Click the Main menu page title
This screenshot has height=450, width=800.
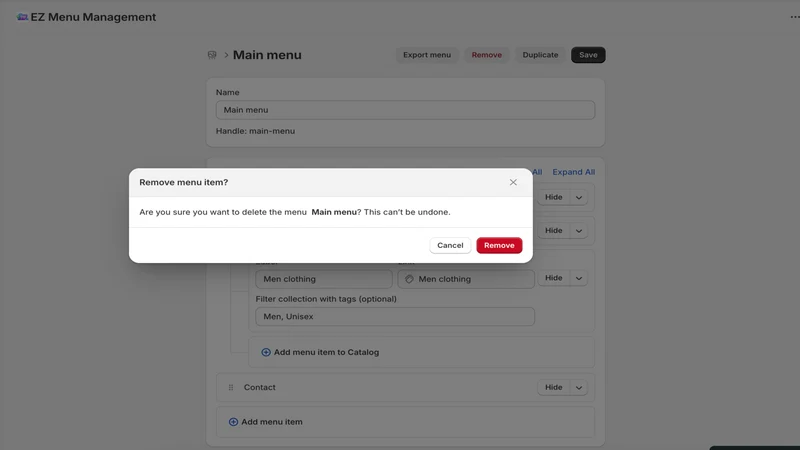[x=267, y=55]
